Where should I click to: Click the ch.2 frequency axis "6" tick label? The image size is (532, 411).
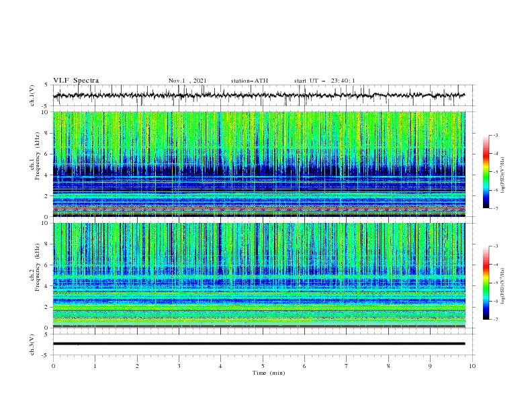click(x=47, y=265)
